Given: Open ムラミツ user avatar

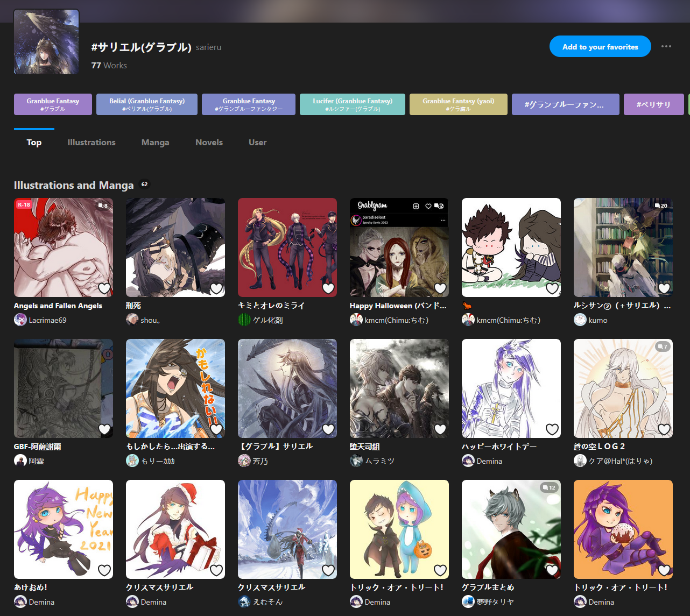Looking at the screenshot, I should click(x=356, y=461).
